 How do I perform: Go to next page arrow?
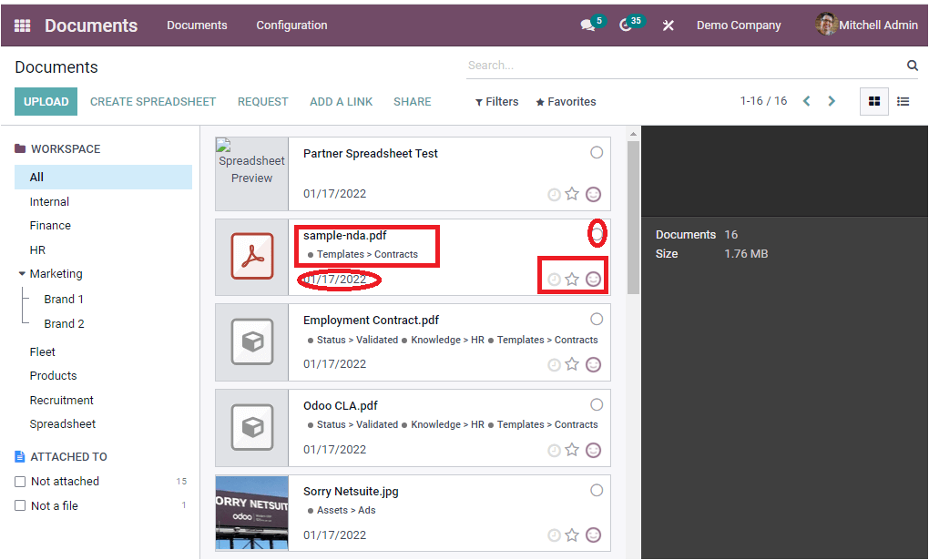832,101
